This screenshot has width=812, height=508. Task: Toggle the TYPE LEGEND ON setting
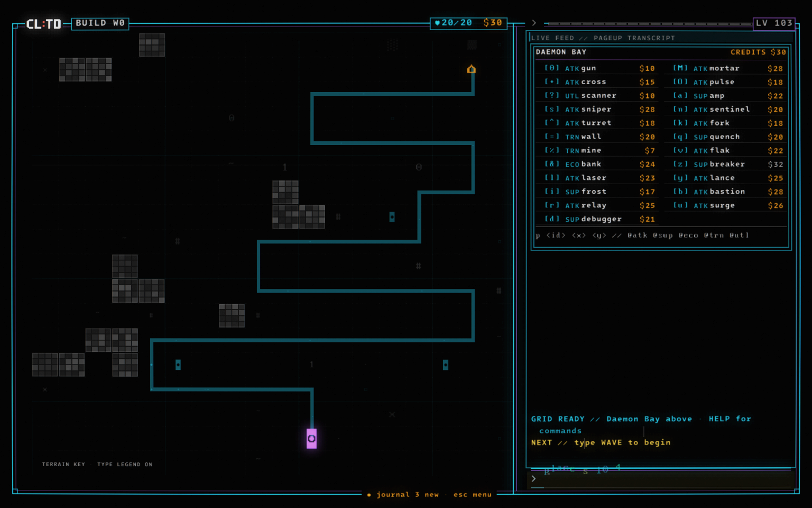(x=125, y=465)
